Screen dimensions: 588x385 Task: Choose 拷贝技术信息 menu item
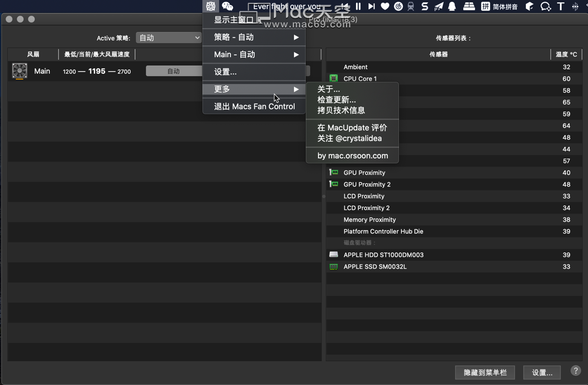click(352, 110)
